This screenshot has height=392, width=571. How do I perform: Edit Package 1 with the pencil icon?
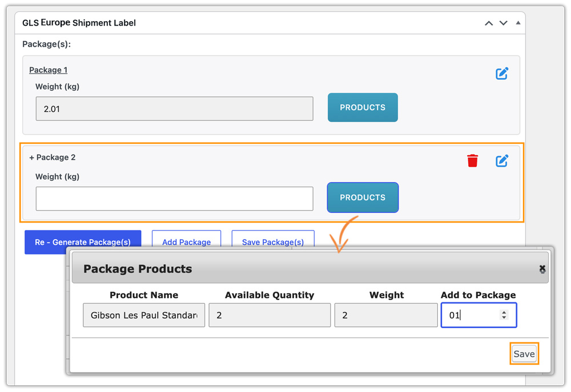click(x=502, y=74)
